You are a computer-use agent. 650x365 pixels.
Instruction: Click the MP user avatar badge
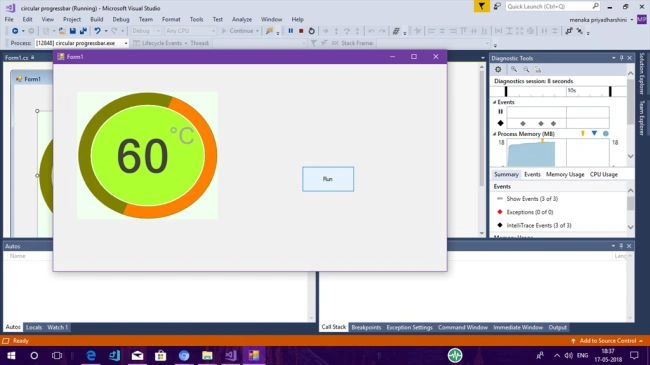(x=642, y=19)
